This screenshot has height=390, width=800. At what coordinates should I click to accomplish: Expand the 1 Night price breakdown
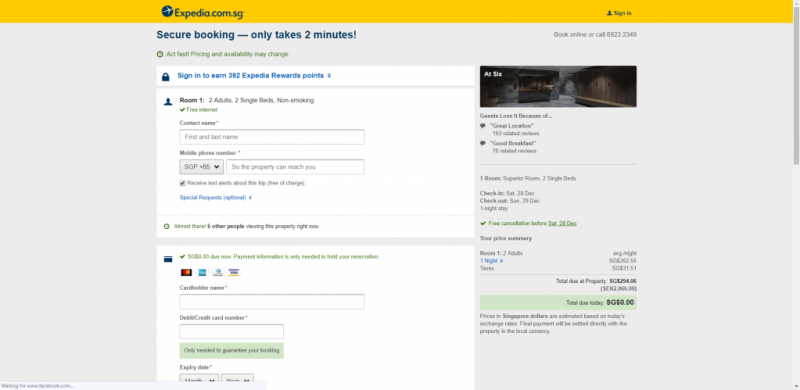click(x=491, y=261)
